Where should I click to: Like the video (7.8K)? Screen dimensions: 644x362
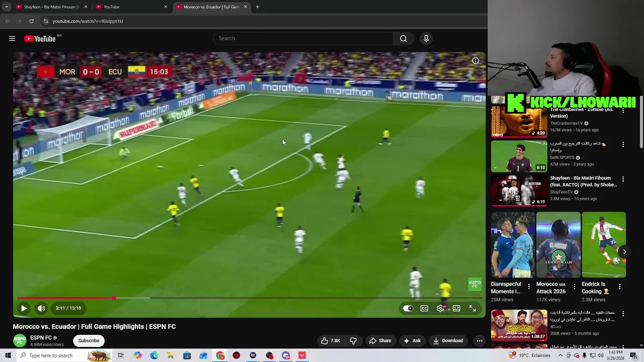click(x=330, y=340)
